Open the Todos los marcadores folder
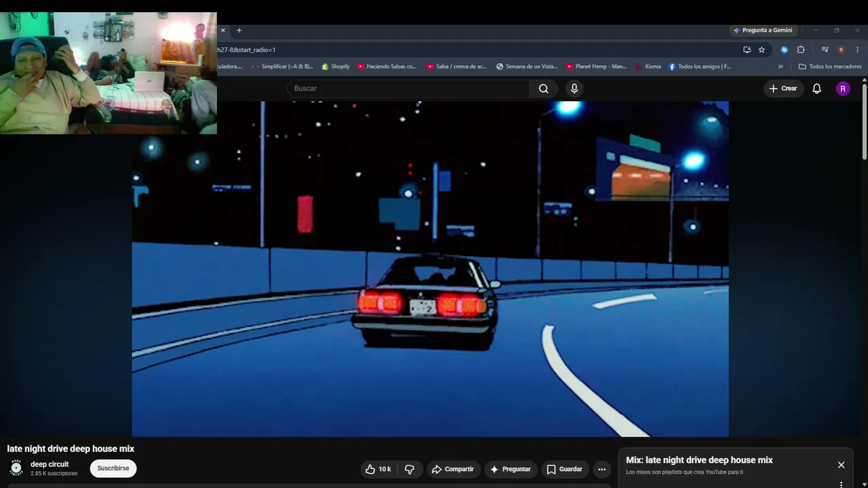Image resolution: width=868 pixels, height=488 pixels. point(830,66)
